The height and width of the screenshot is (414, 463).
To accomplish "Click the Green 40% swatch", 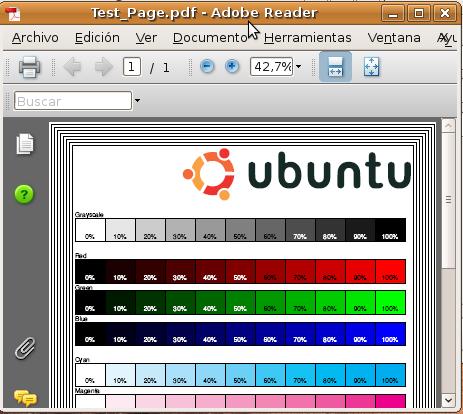I will point(210,303).
